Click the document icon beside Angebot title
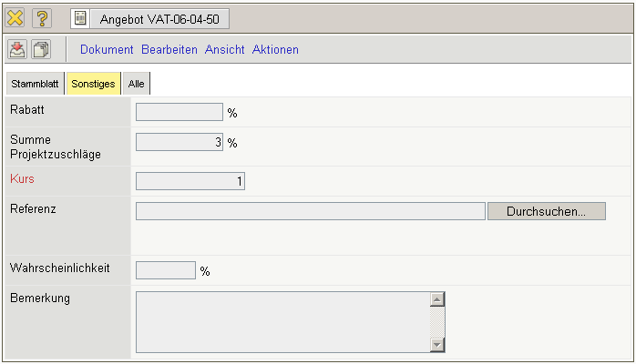The width and height of the screenshot is (636, 364). click(x=80, y=18)
